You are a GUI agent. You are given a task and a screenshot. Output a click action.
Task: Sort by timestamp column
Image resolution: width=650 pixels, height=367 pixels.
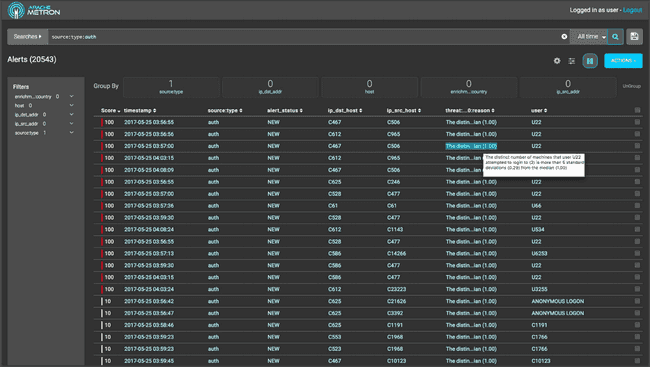pos(140,110)
